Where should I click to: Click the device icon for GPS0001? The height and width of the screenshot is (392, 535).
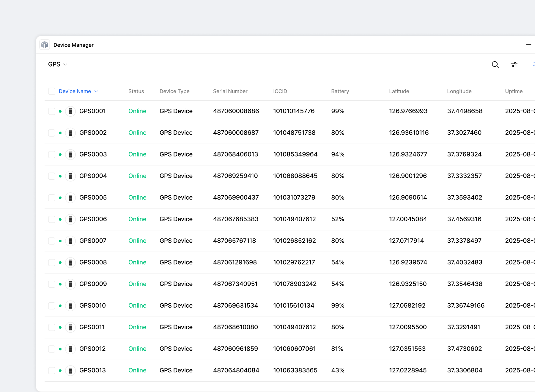click(x=70, y=111)
